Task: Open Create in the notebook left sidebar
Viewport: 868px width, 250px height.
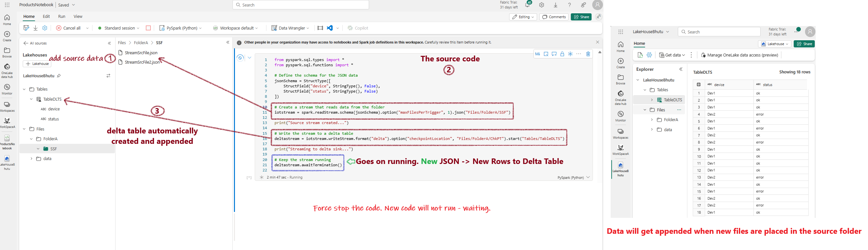Action: (7, 36)
